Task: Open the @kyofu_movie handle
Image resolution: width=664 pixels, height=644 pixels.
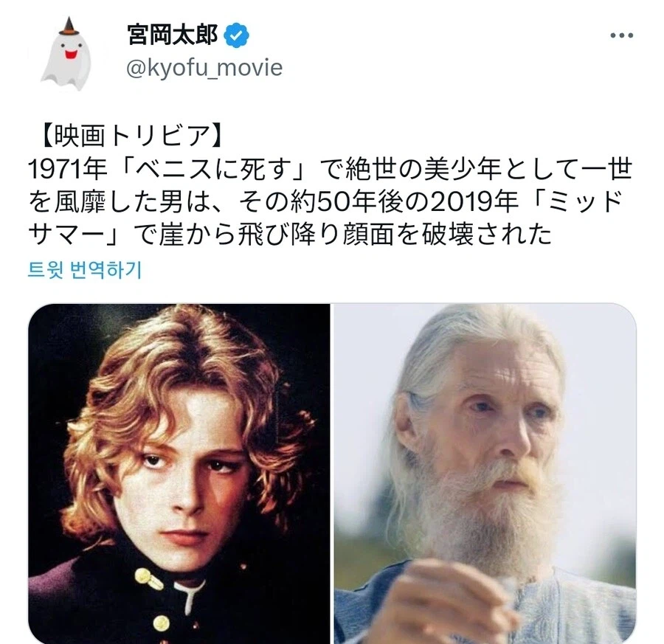Action: click(204, 68)
